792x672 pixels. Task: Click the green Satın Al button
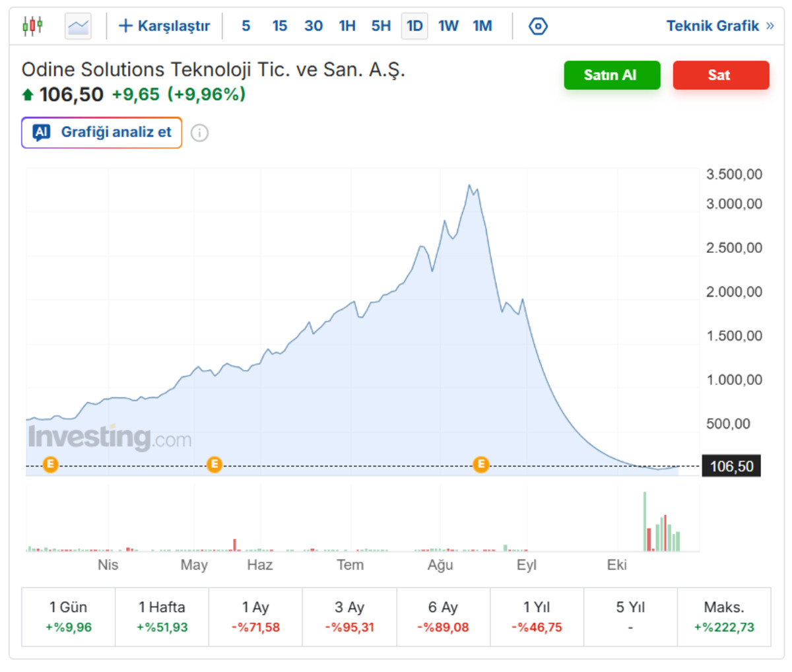coord(612,75)
